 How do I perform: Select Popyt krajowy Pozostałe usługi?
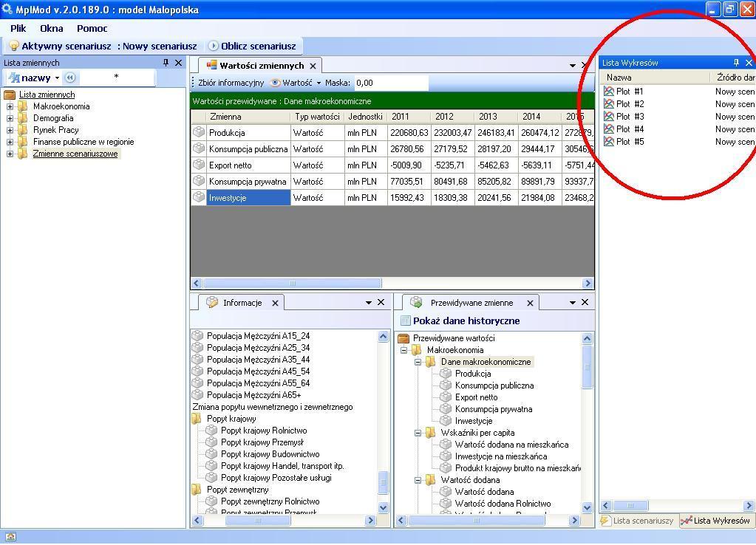coord(276,478)
